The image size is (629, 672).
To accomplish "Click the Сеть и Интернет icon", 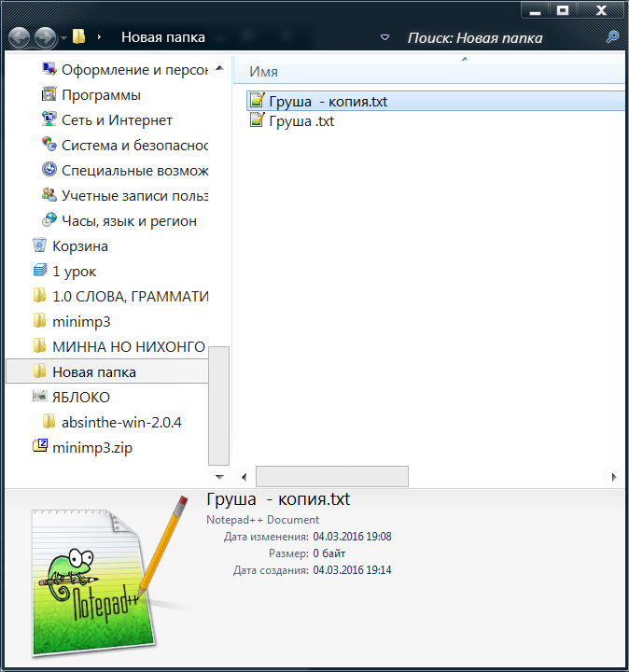I will click(49, 119).
